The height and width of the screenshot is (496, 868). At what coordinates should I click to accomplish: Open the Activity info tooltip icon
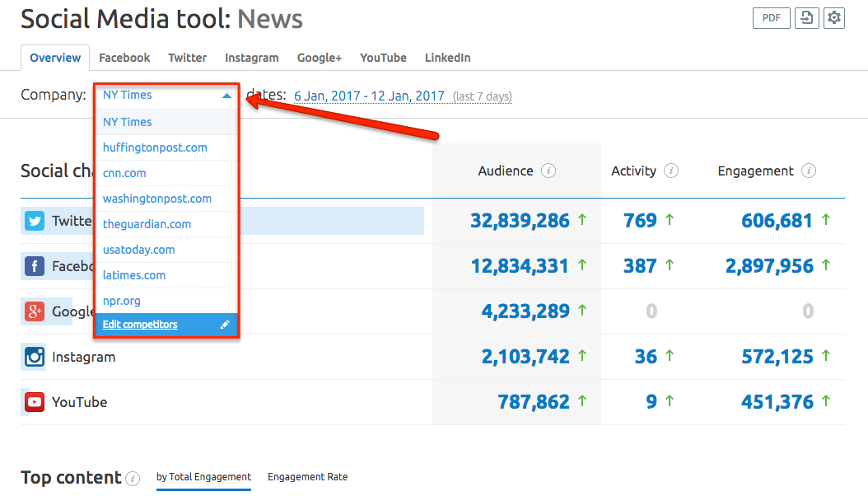point(671,171)
